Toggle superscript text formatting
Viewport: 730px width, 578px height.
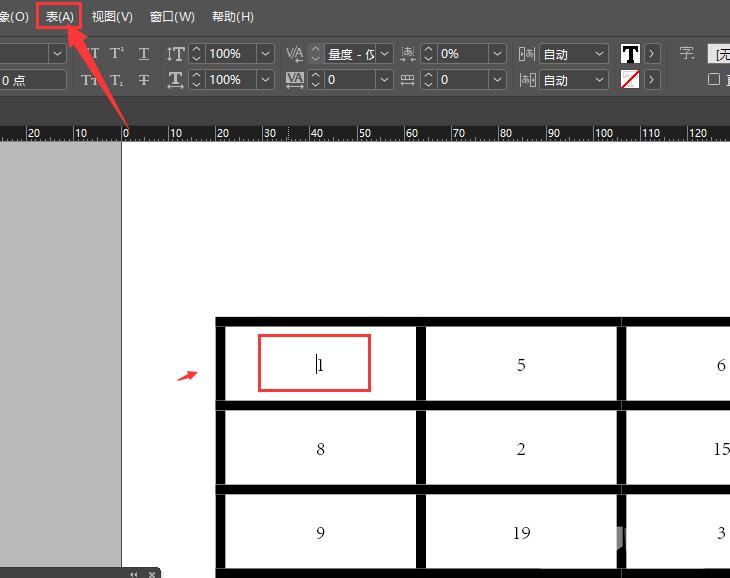117,54
